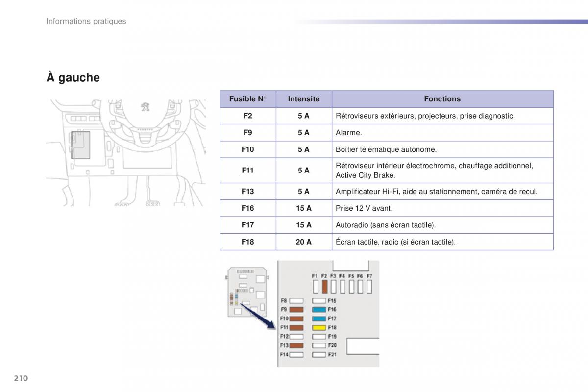This screenshot has height=392, width=588.
Task: Click the 'Fonctions' column header
Action: point(442,99)
